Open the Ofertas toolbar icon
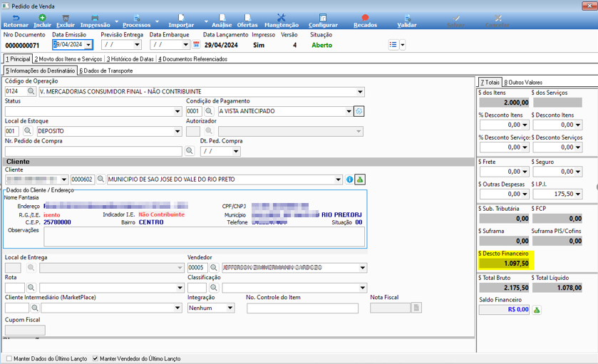The height and width of the screenshot is (364, 598). tap(247, 18)
